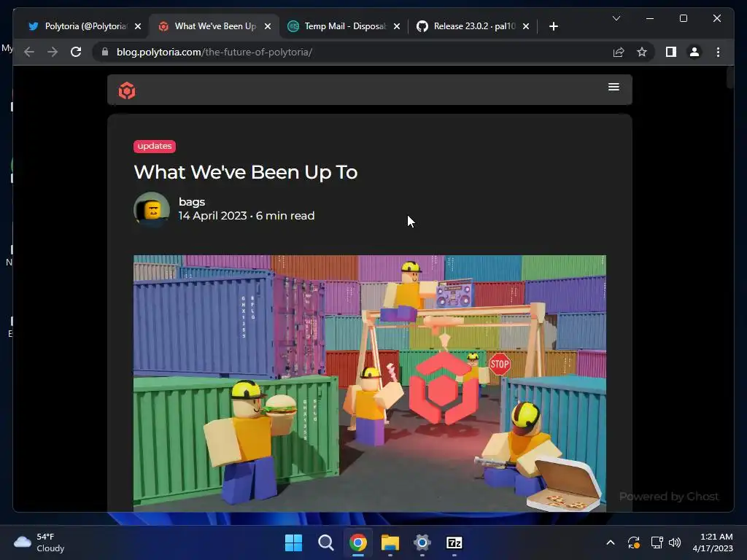Viewport: 747px width, 560px height.
Task: Close the Temp Mail tab
Action: pyautogui.click(x=397, y=27)
